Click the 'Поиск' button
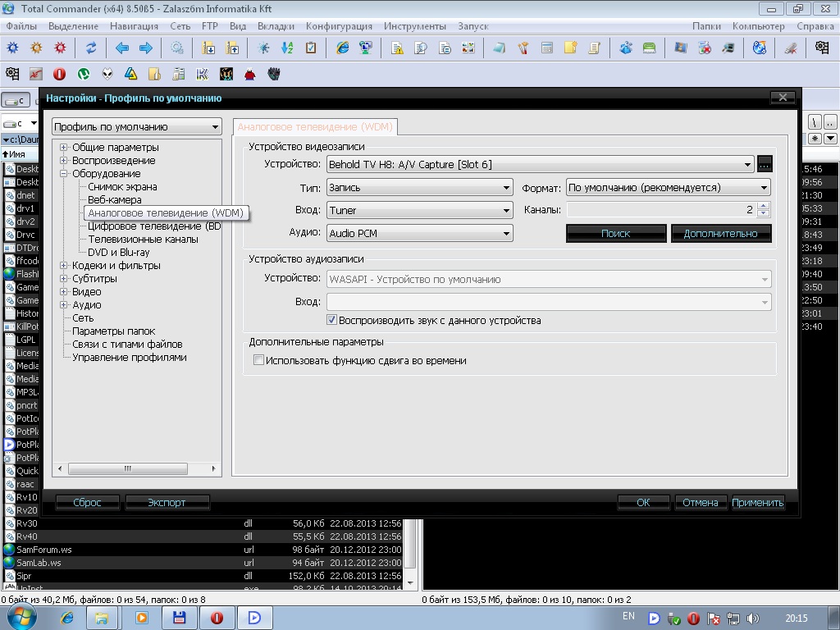The image size is (840, 630). pyautogui.click(x=615, y=234)
